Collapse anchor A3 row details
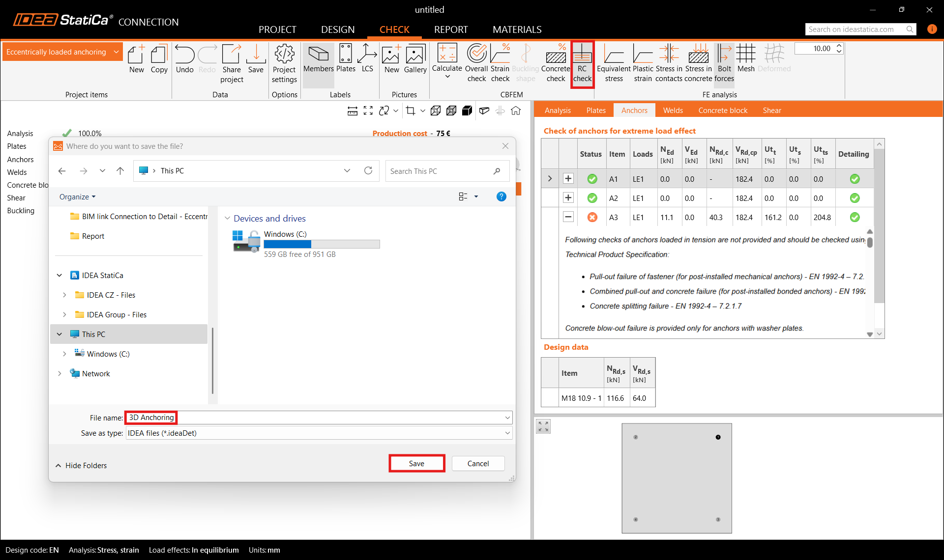Image resolution: width=944 pixels, height=560 pixels. (x=568, y=217)
